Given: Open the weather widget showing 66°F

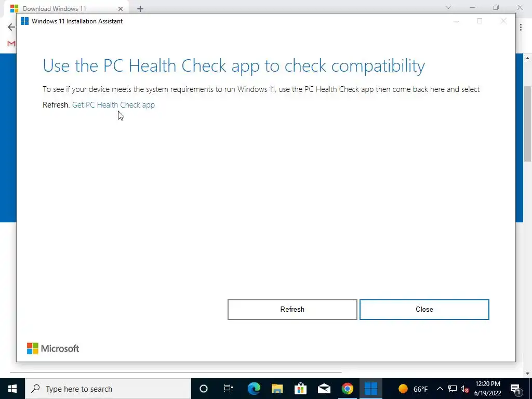Looking at the screenshot, I should point(413,389).
